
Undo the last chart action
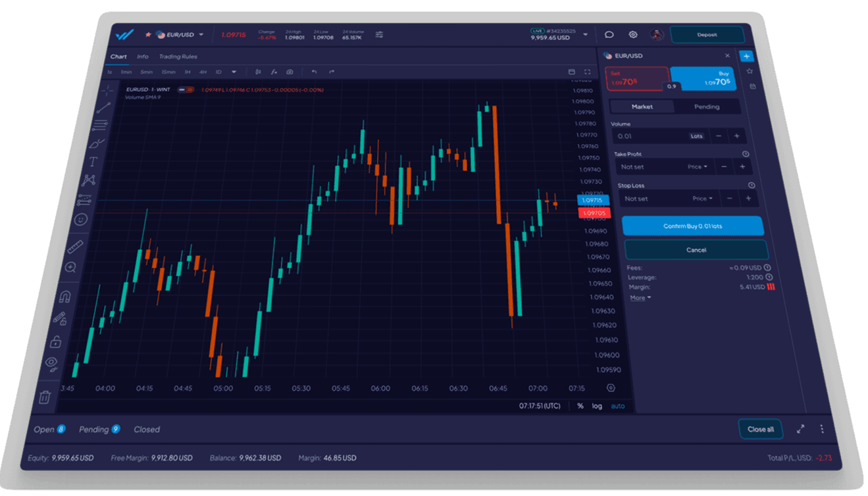point(314,72)
